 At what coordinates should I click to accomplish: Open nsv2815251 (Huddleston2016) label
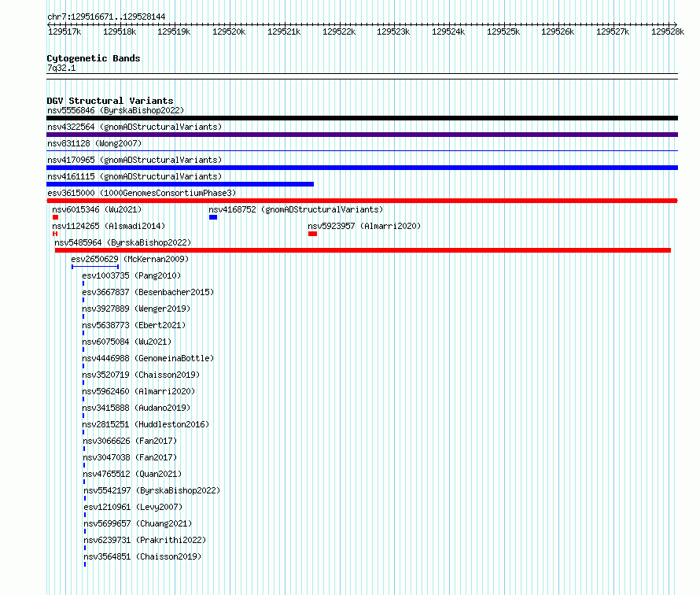146,424
